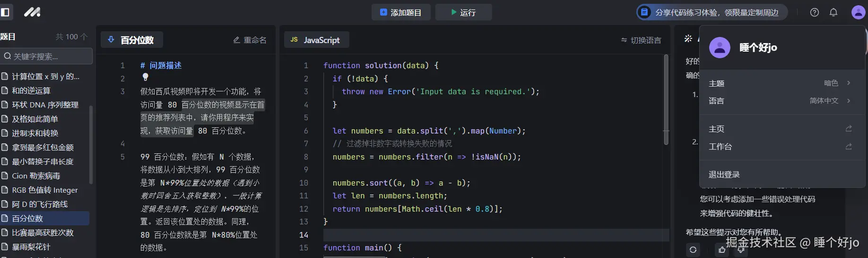The height and width of the screenshot is (258, 868).
Task: Open the notifications bell
Action: pyautogui.click(x=833, y=12)
